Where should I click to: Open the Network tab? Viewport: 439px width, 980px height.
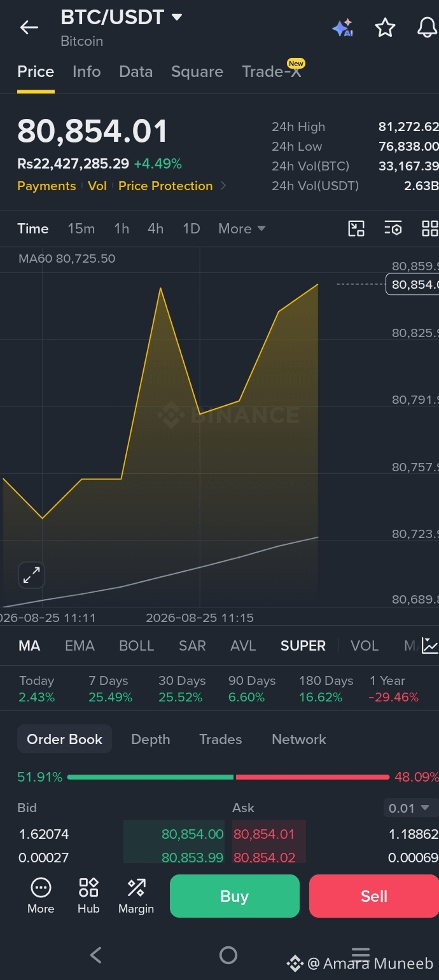(x=299, y=739)
